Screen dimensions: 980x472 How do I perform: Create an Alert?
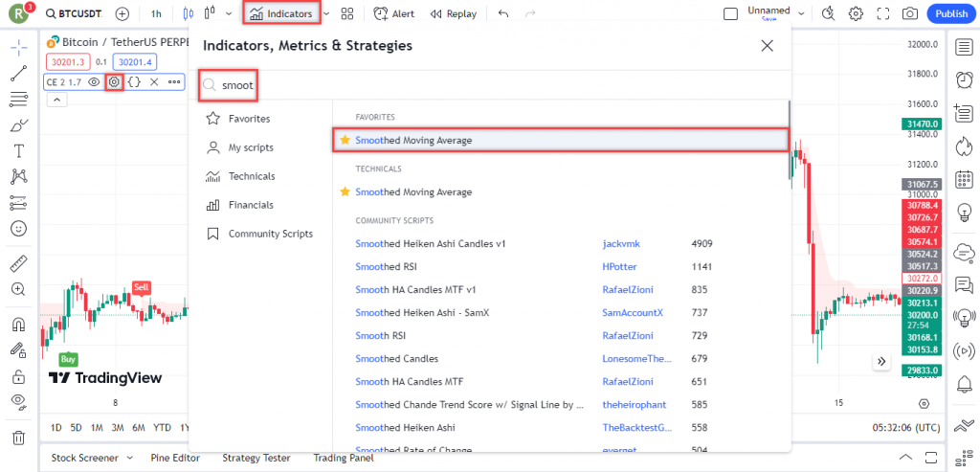click(x=394, y=13)
